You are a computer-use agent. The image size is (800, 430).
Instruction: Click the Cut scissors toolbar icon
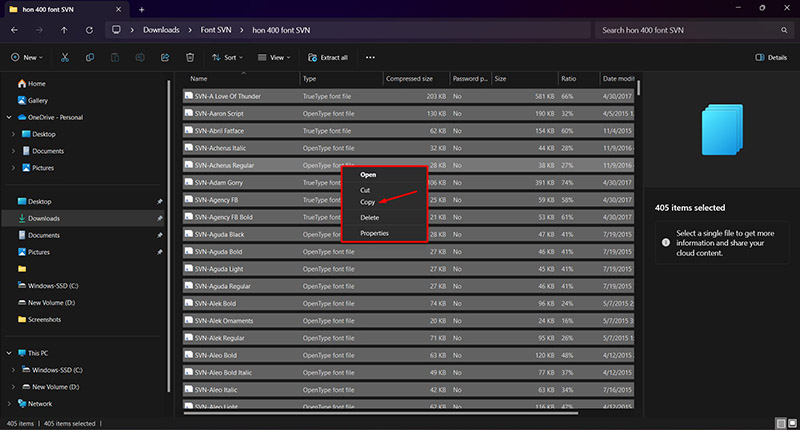[x=65, y=58]
